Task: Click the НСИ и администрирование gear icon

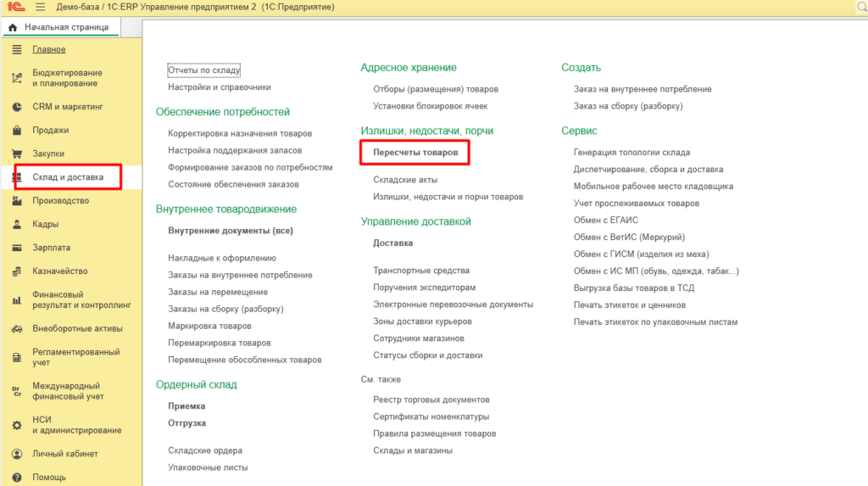Action: 17,425
